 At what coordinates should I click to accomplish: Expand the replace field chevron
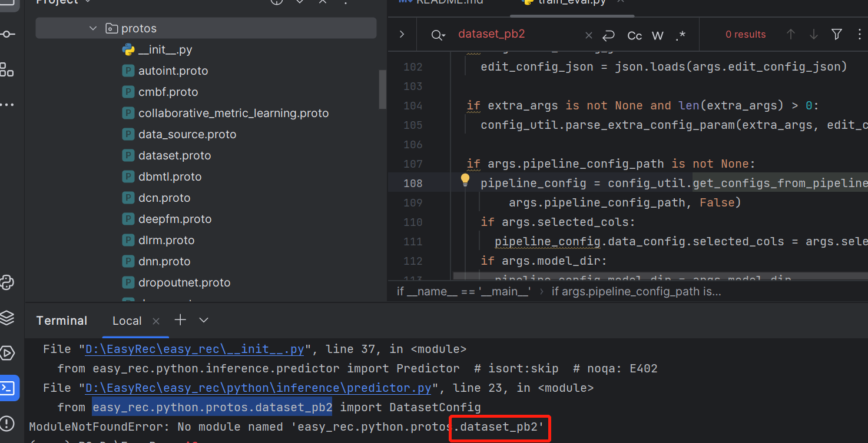point(402,34)
